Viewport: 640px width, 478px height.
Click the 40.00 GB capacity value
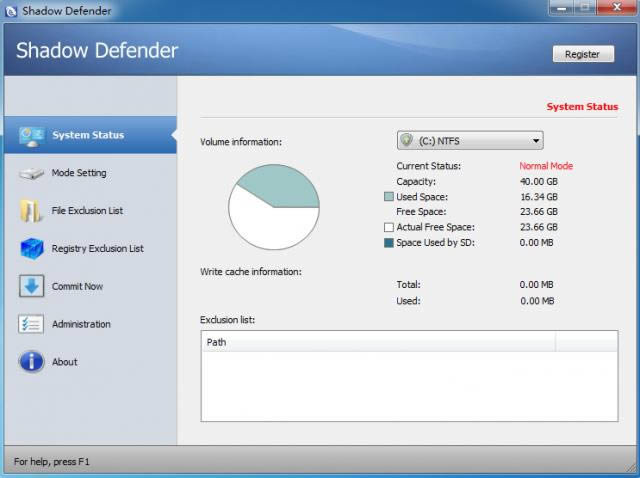tap(539, 182)
